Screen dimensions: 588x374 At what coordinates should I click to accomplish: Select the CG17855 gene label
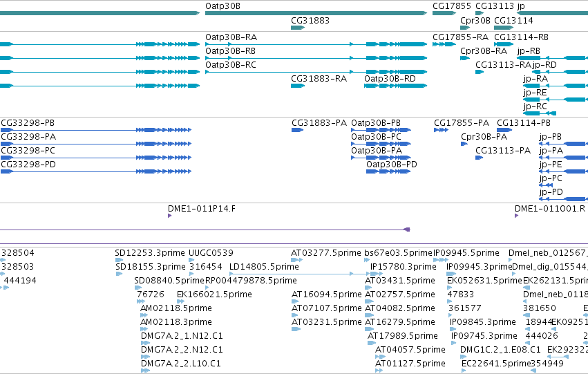(x=451, y=6)
